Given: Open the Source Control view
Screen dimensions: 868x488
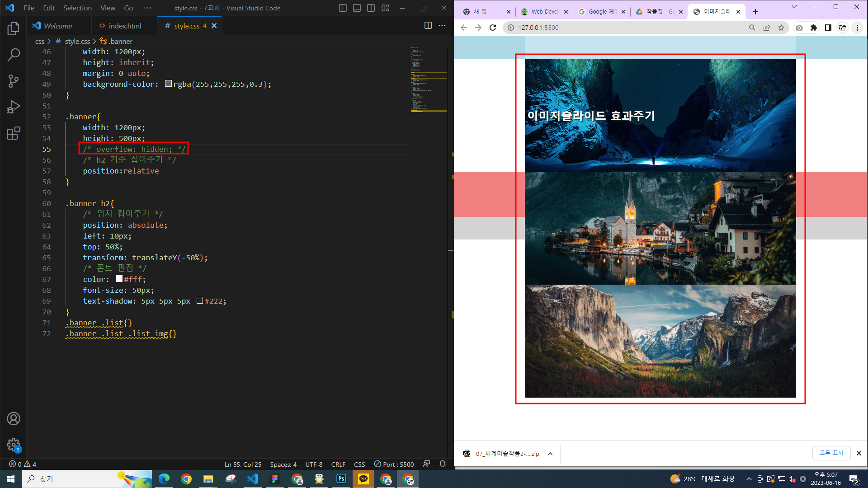Looking at the screenshot, I should pyautogui.click(x=14, y=81).
